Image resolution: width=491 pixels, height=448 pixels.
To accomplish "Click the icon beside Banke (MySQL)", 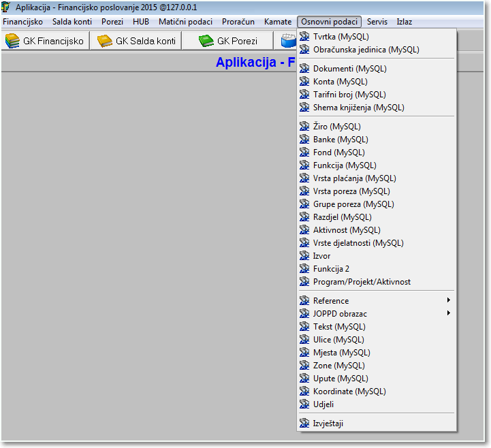I will (304, 140).
